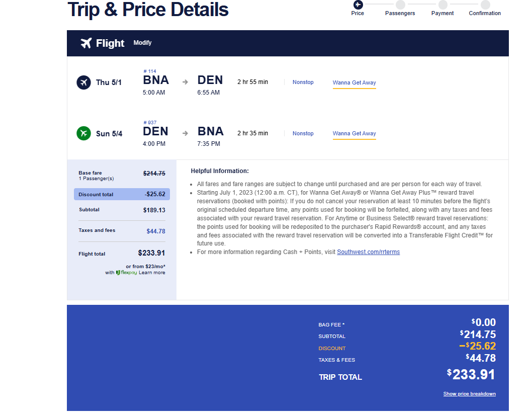
Task: Click the green return flight icon for Sun 5/4
Action: coord(83,133)
